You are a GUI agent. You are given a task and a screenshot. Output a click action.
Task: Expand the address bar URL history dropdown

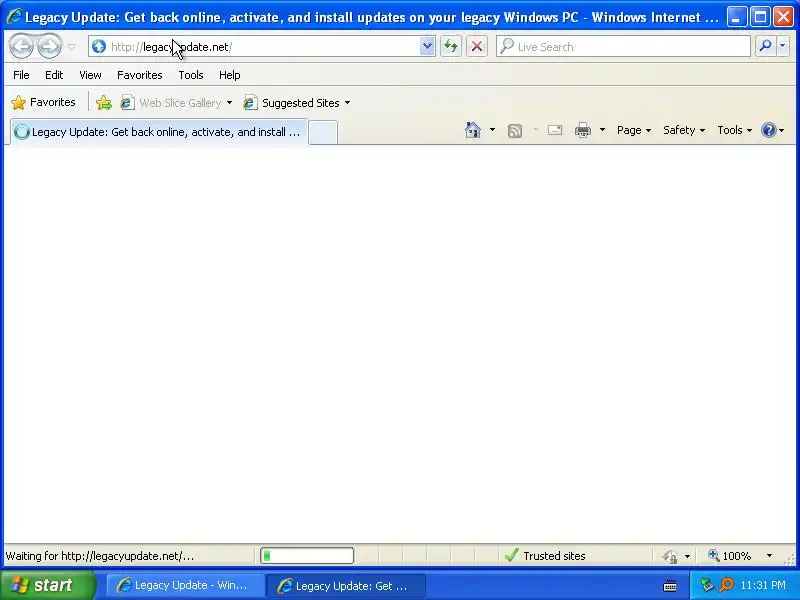(428, 46)
